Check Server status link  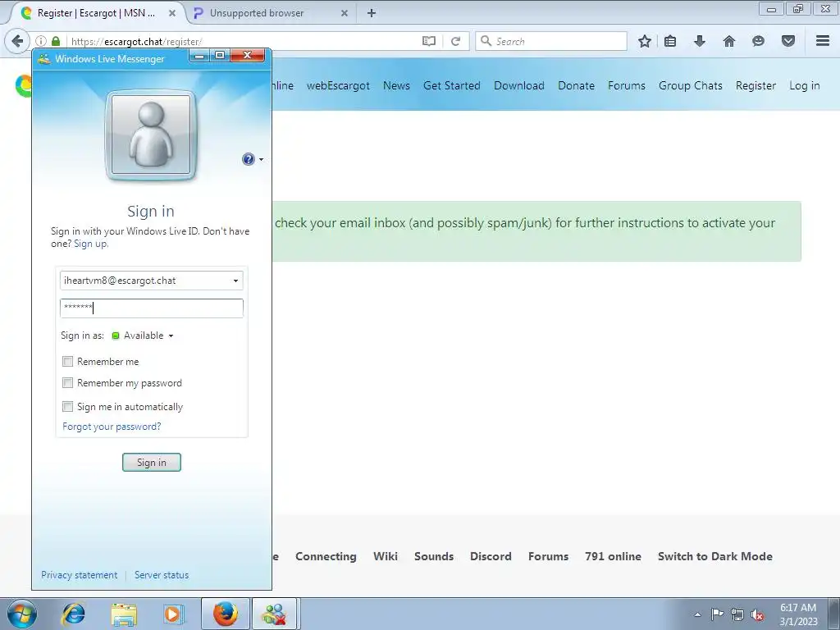(x=162, y=575)
